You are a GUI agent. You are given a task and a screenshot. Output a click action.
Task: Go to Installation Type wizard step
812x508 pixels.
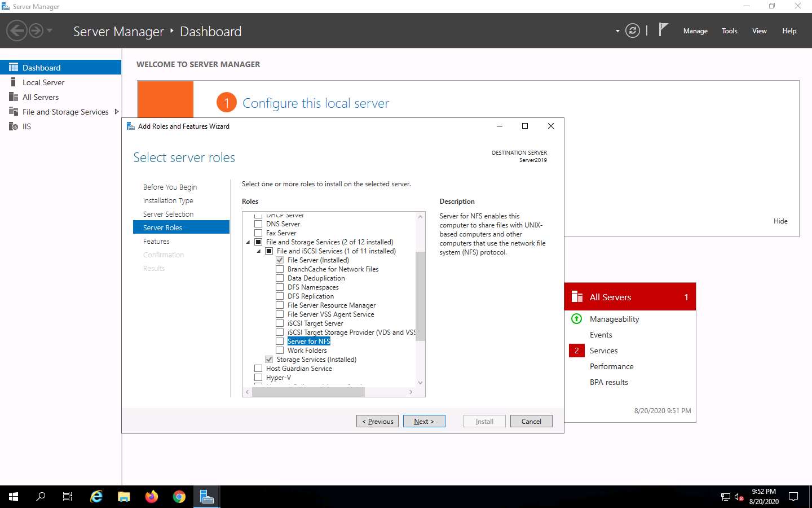coord(168,200)
